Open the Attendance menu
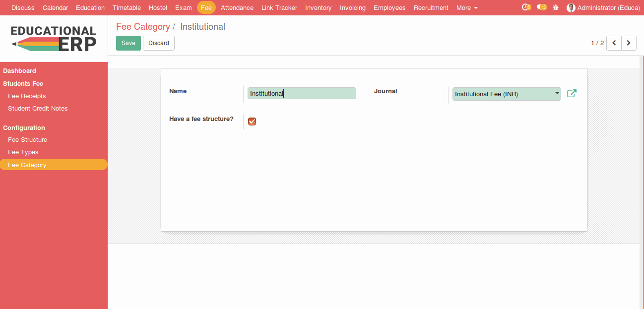The width and height of the screenshot is (644, 309). tap(237, 8)
